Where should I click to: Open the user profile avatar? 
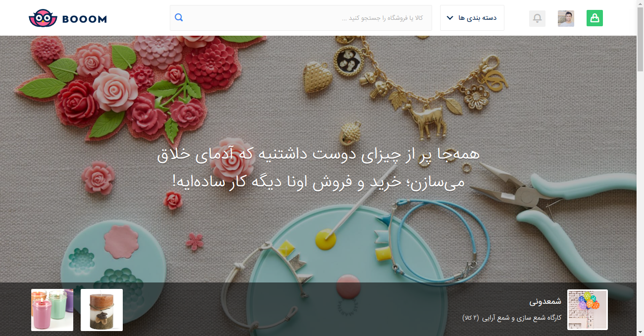pyautogui.click(x=566, y=18)
